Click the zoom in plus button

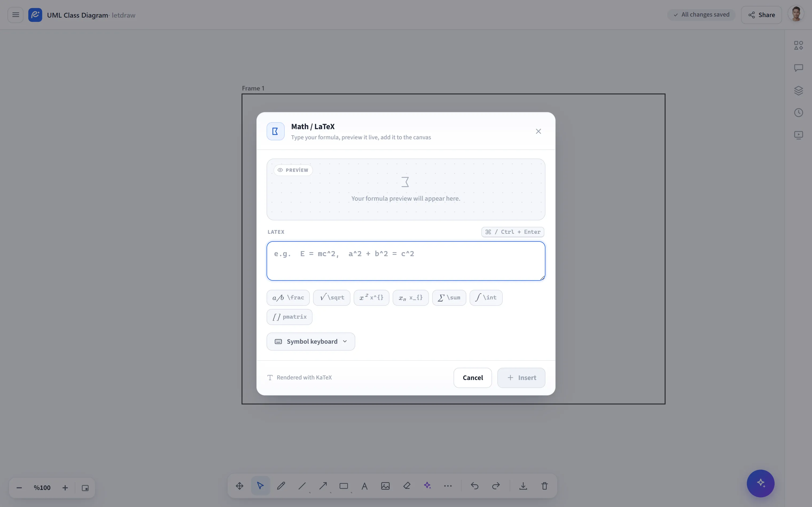pos(65,488)
